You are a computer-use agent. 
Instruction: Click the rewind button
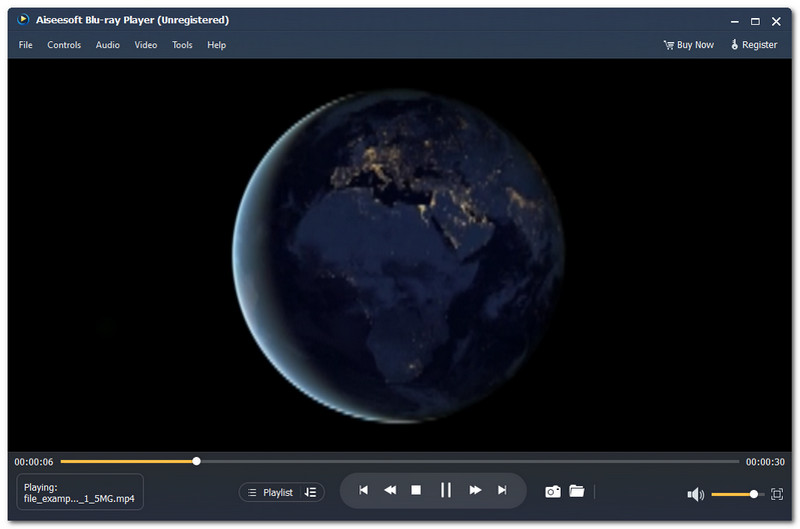tap(390, 490)
